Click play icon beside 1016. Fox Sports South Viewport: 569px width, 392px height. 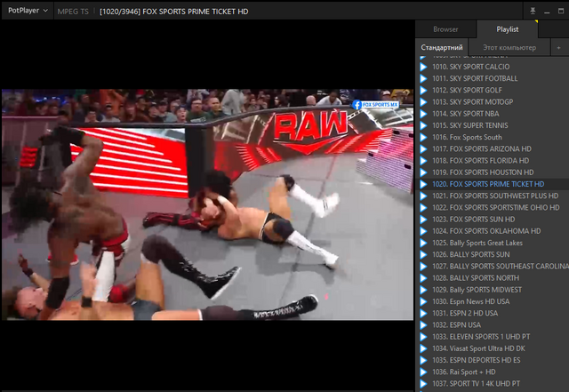tap(423, 137)
